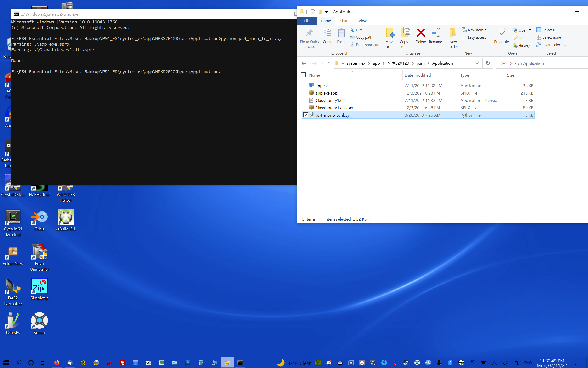Click the Copy icon in Clipboard group
Image resolution: width=588 pixels, height=368 pixels.
327,33
